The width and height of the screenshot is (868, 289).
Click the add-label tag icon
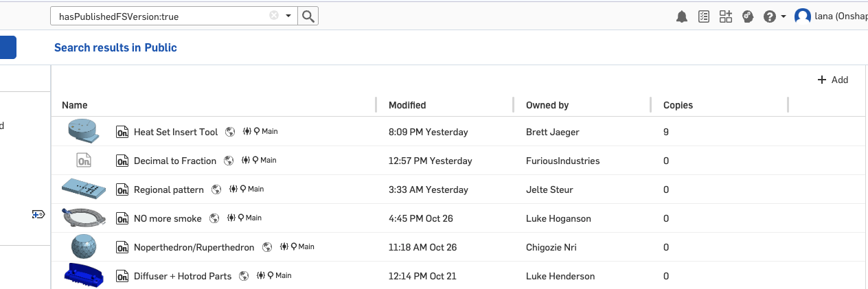pos(38,215)
